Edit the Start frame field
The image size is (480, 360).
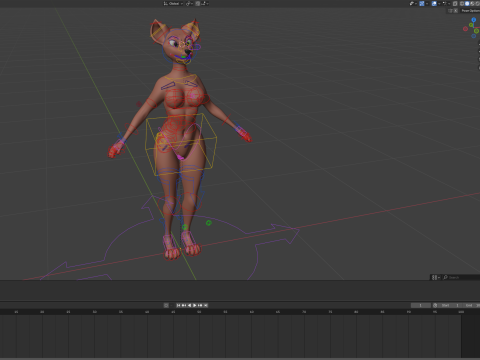pos(450,305)
